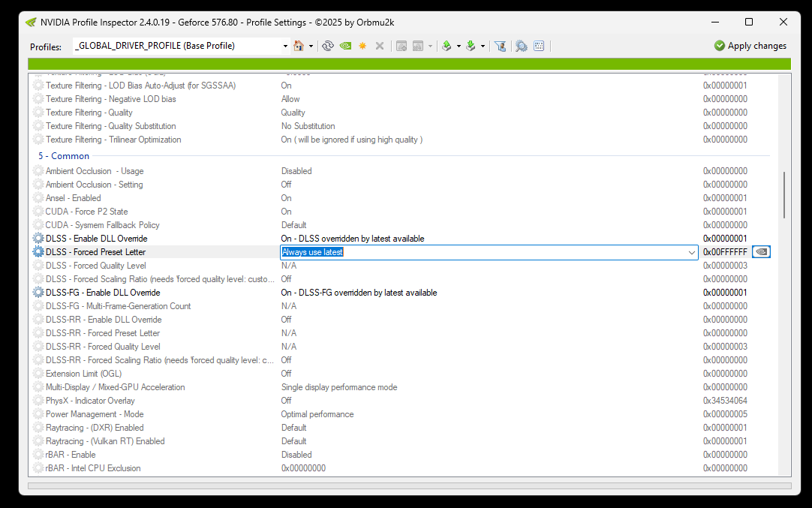Maximize the NVIDIA Profile Inspector window
Screen dimensions: 812x508
(x=749, y=22)
